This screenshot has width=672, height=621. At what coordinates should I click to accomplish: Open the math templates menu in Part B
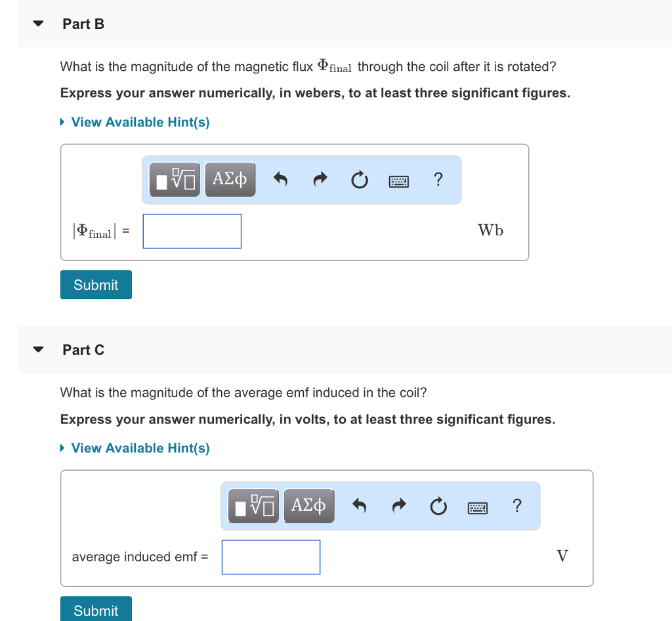point(174,178)
